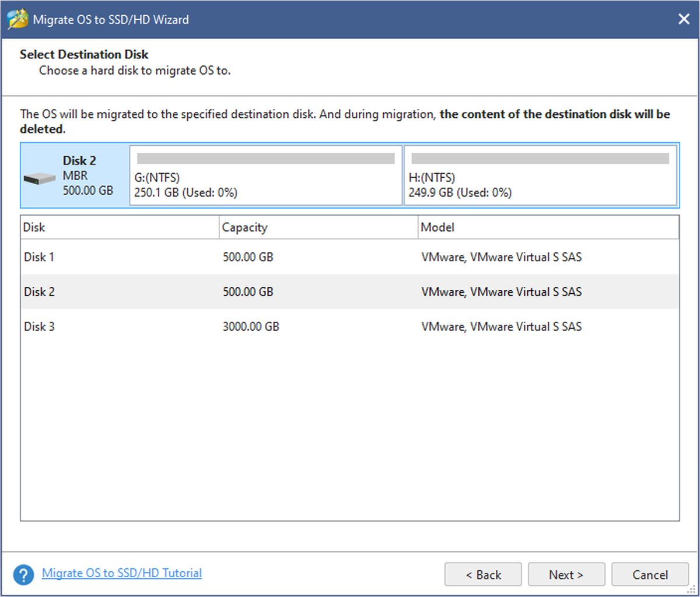
Task: Select Disk 2 row in the list
Action: click(x=350, y=292)
